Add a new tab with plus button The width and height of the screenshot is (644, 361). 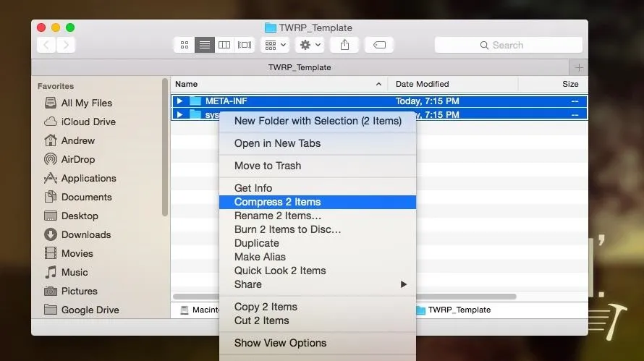pyautogui.click(x=578, y=67)
